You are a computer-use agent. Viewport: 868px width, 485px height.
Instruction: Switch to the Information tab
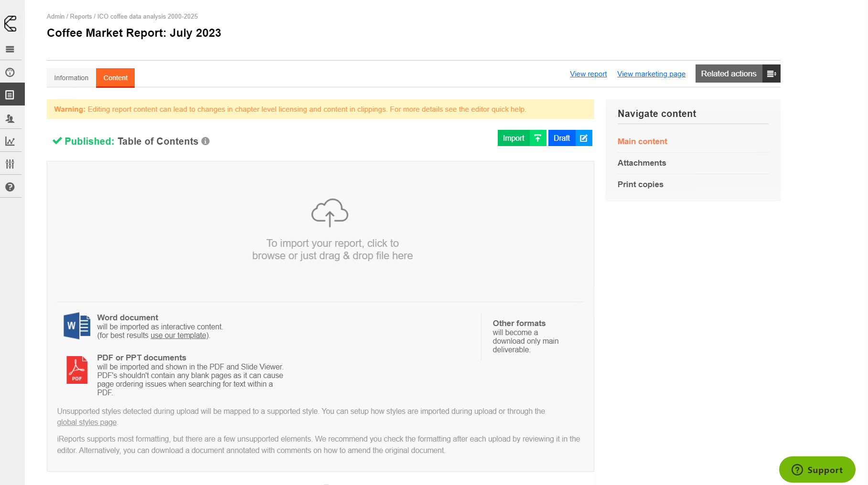pyautogui.click(x=71, y=78)
